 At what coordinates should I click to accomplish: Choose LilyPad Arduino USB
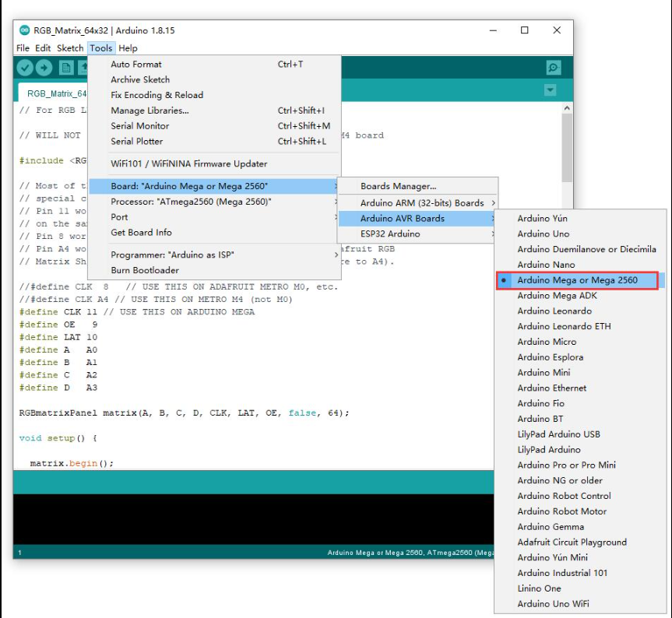[580, 434]
